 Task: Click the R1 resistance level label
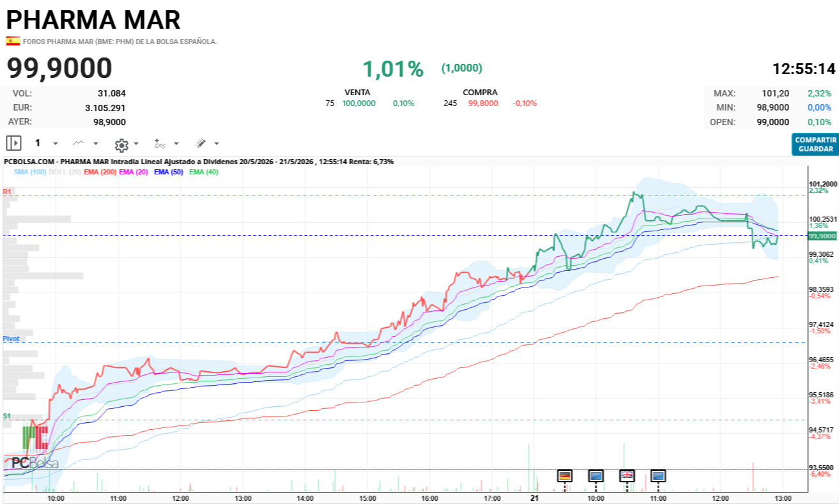point(7,192)
